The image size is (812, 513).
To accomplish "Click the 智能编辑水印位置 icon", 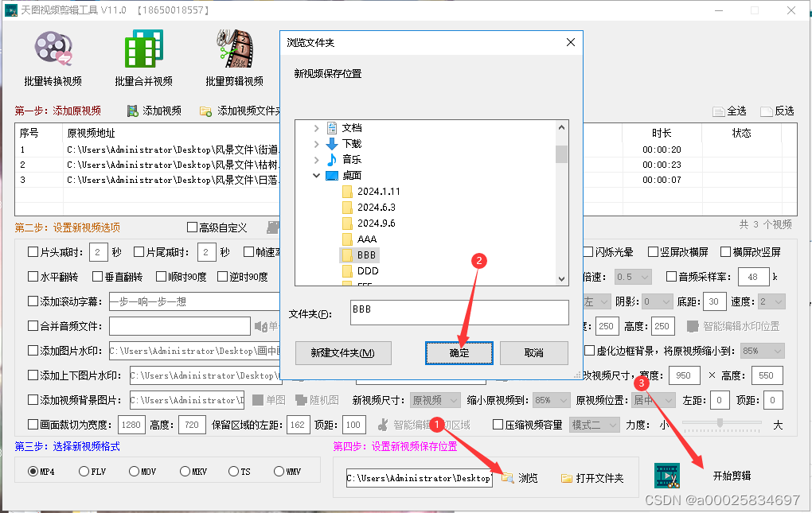I will point(693,326).
